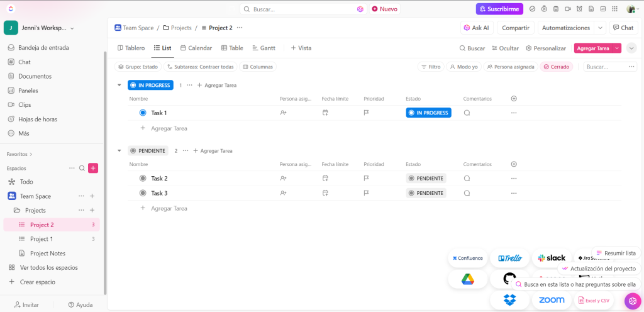The height and width of the screenshot is (312, 644).
Task: Toggle the Task 1 status circle
Action: 143,113
